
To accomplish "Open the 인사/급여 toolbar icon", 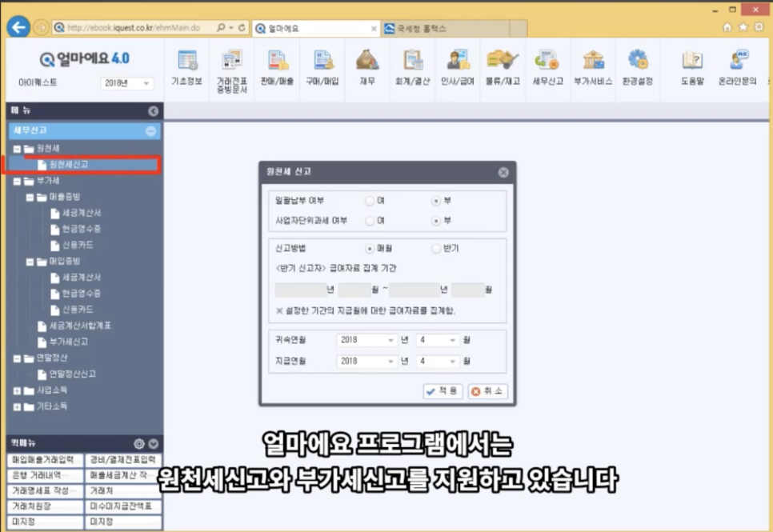I will (x=458, y=67).
